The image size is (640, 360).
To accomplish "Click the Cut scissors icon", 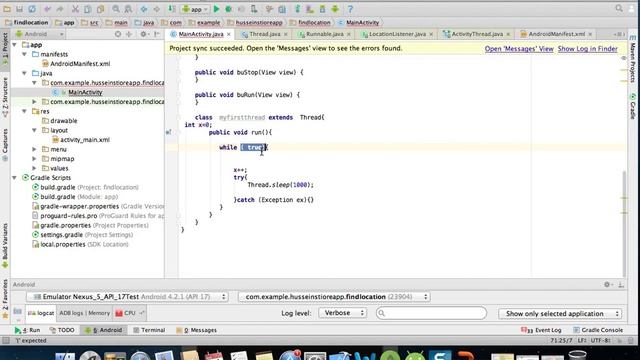I will [75, 9].
